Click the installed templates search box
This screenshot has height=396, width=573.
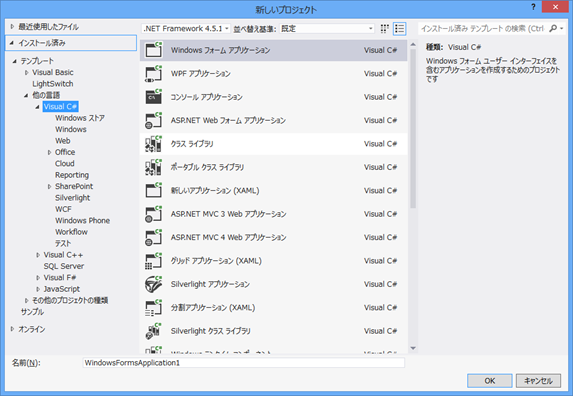tap(483, 28)
